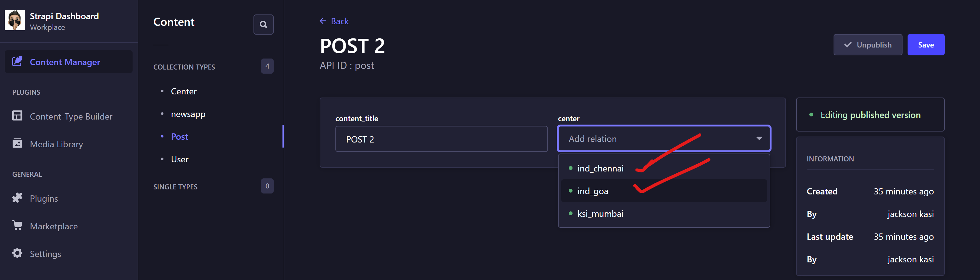Open Settings using the gear icon
This screenshot has height=280, width=980.
(17, 253)
